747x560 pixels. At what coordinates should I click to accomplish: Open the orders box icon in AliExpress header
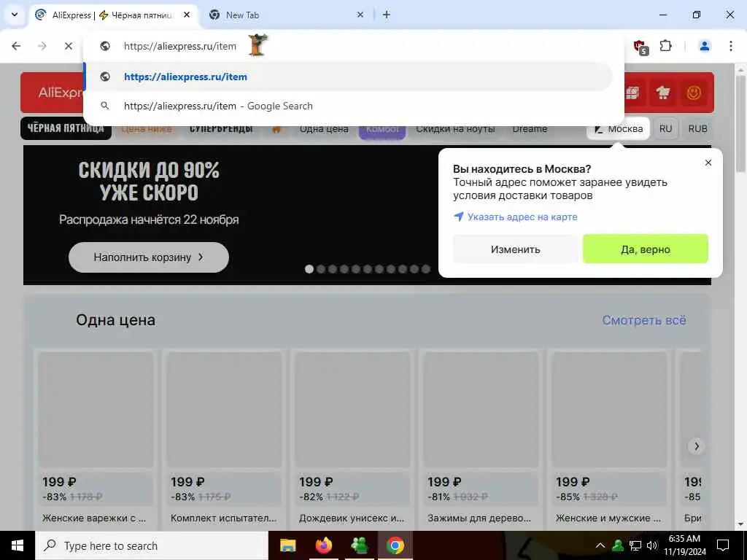(632, 93)
